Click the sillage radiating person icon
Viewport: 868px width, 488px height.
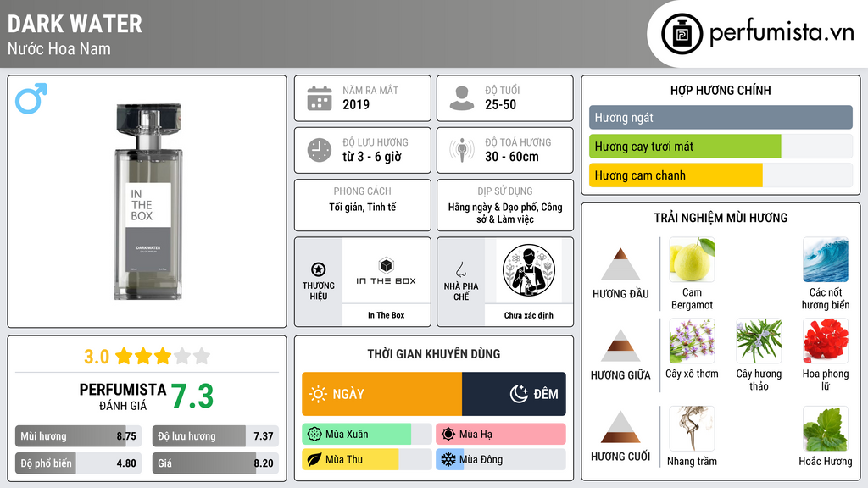point(462,150)
